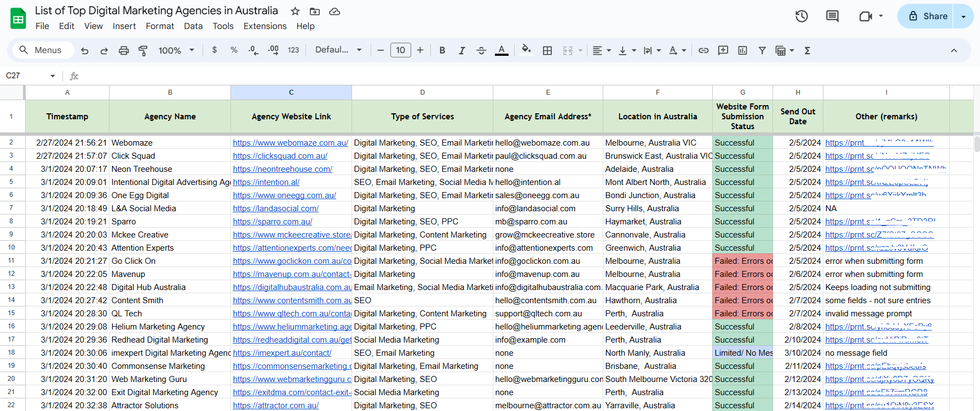The width and height of the screenshot is (980, 411).
Task: Open the webomaze.com.au link
Action: coord(290,143)
